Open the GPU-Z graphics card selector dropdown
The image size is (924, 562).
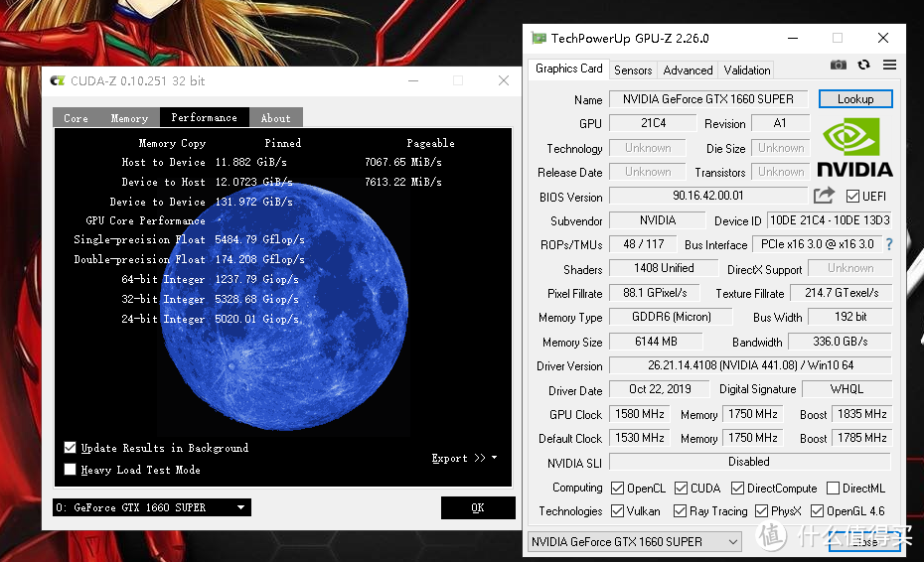pos(634,541)
